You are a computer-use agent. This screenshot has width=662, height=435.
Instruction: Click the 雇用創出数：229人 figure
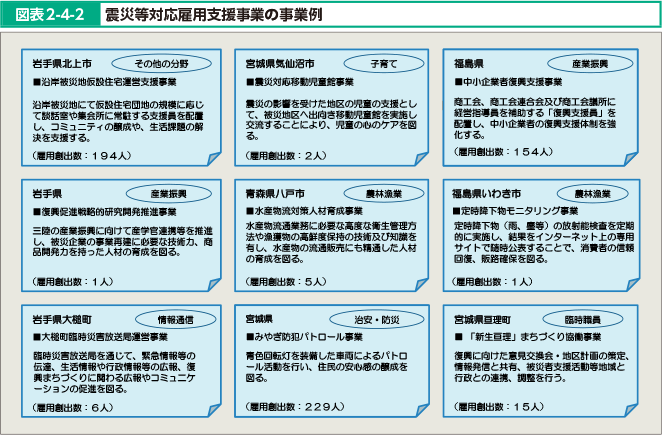pos(294,407)
